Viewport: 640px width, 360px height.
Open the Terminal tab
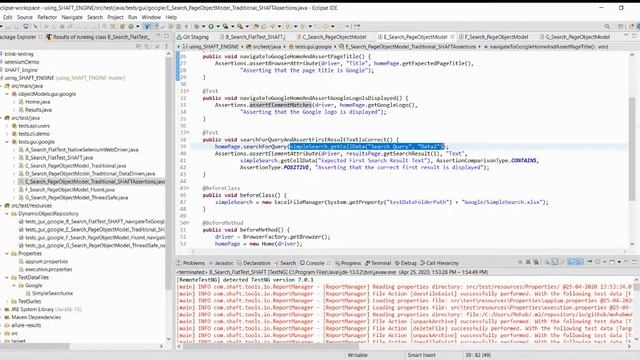[378, 263]
